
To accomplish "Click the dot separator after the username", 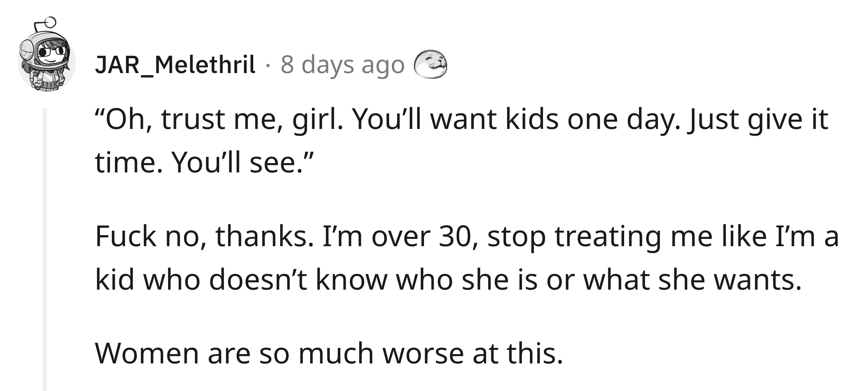I will tap(268, 66).
